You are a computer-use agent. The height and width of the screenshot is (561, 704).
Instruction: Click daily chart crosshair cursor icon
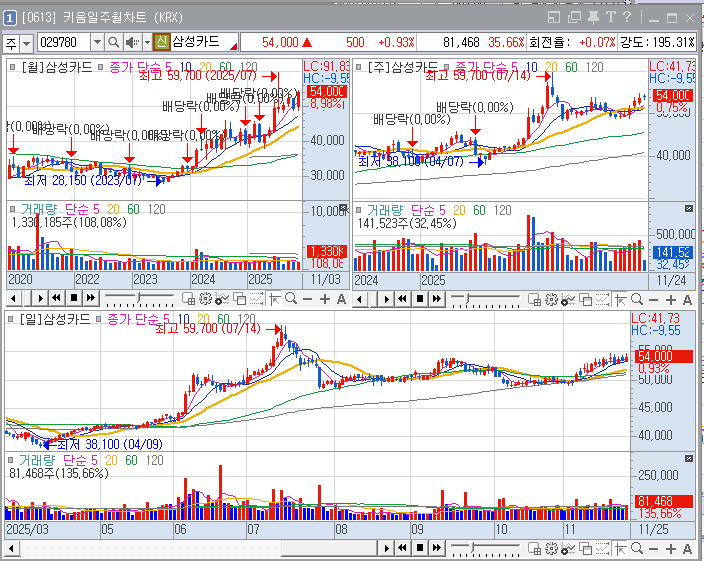click(621, 548)
